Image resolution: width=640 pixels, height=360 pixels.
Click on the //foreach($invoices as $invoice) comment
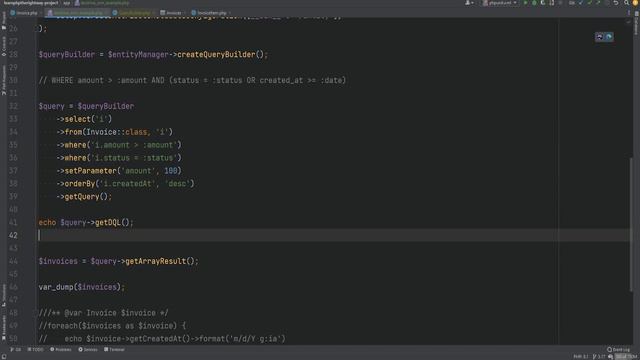click(112, 326)
